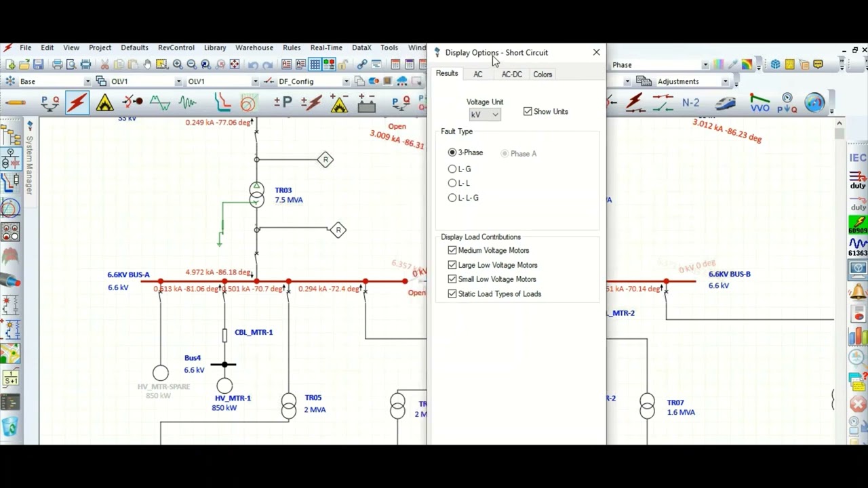Click the Save project disk icon
The width and height of the screenshot is (868, 488).
pos(39,64)
